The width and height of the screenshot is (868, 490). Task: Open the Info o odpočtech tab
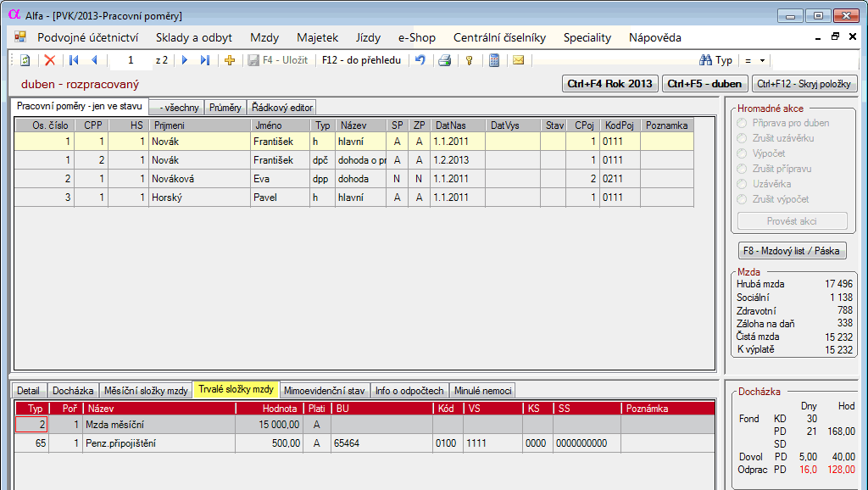[409, 390]
